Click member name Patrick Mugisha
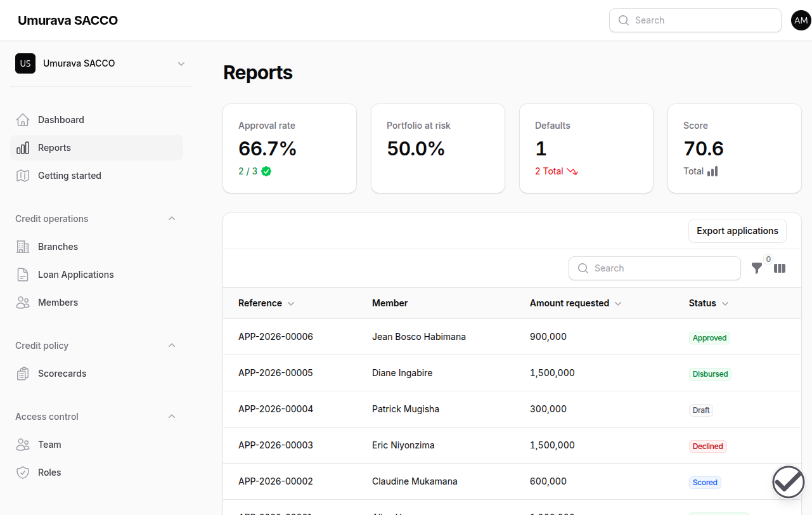Viewport: 812px width, 515px height. (406, 409)
